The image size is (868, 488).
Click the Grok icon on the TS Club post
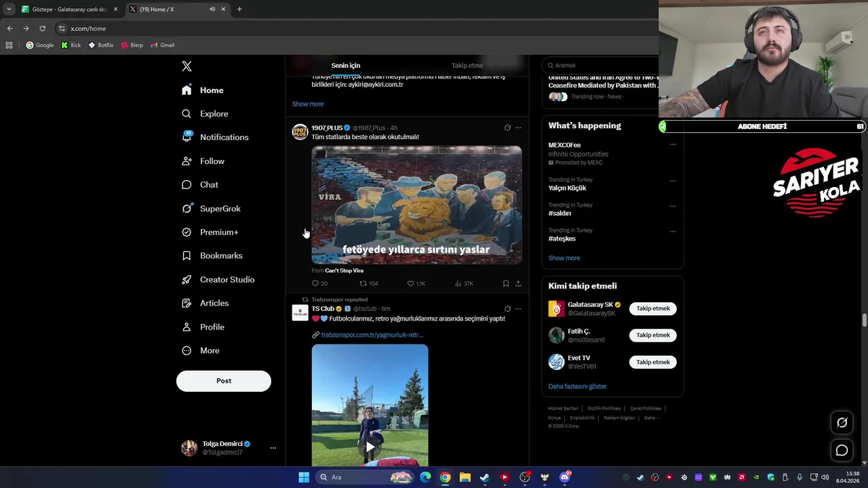[x=507, y=308]
